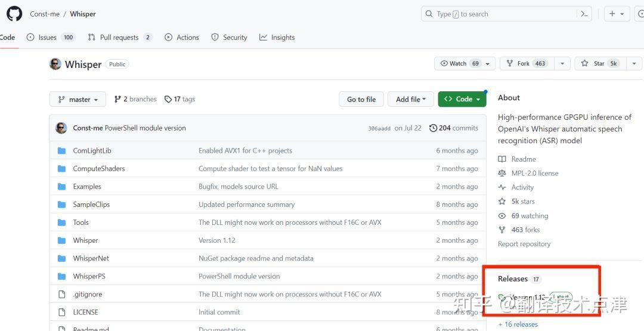Click the Whisper repository title
Image resolution: width=644 pixels, height=331 pixels.
pyautogui.click(x=83, y=64)
